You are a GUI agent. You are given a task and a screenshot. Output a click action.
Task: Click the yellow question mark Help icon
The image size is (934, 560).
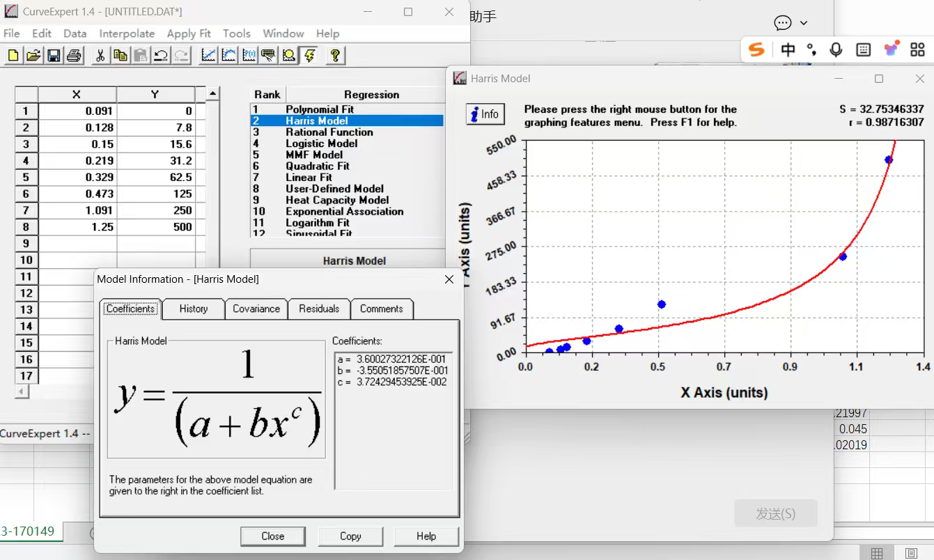tap(335, 56)
